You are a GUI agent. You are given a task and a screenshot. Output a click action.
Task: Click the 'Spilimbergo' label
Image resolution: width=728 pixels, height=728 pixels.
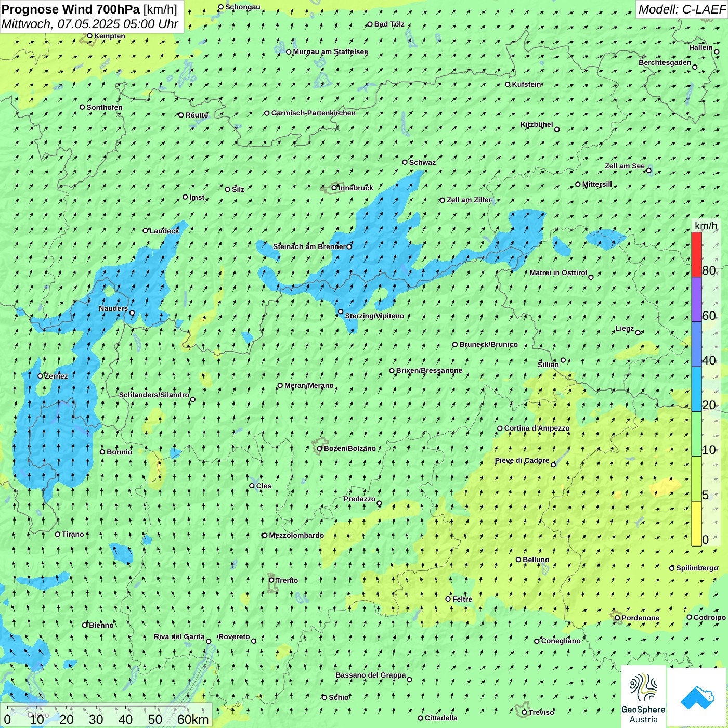click(x=697, y=568)
